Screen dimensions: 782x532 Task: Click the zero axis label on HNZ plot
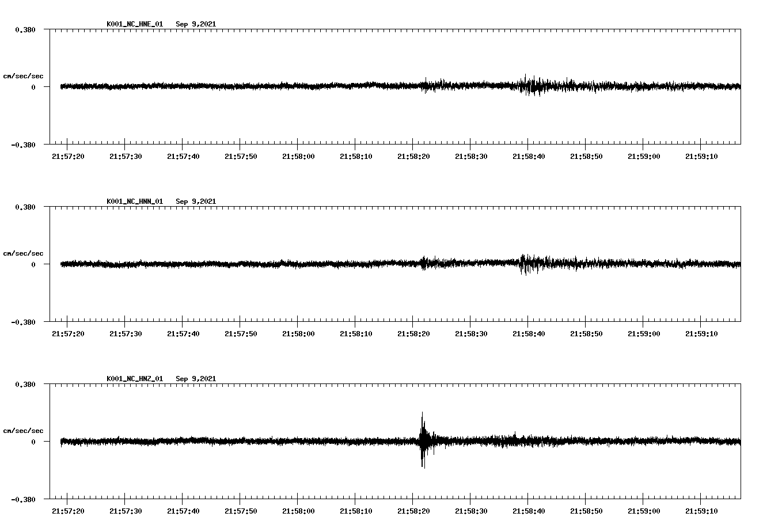click(x=33, y=442)
